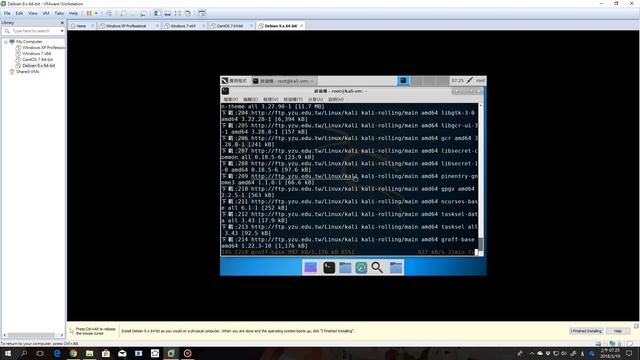640x360 pixels.
Task: Open the rightmost folder icon in guest dock
Action: pyautogui.click(x=396, y=268)
